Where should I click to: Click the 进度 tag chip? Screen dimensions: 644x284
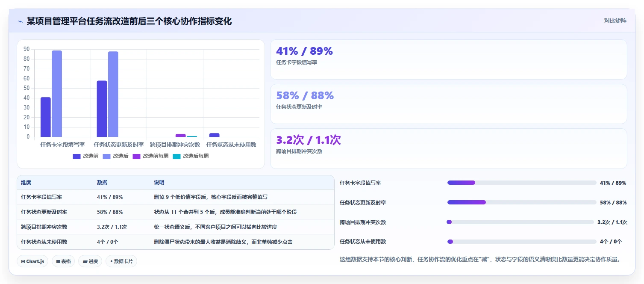pyautogui.click(x=90, y=261)
